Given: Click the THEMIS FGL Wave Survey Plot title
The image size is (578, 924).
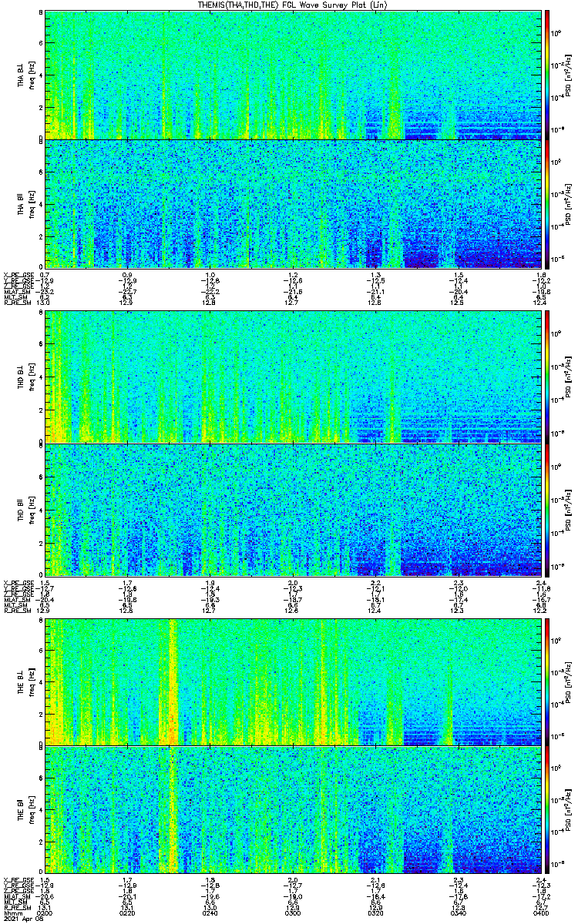Looking at the screenshot, I should pyautogui.click(x=291, y=5).
